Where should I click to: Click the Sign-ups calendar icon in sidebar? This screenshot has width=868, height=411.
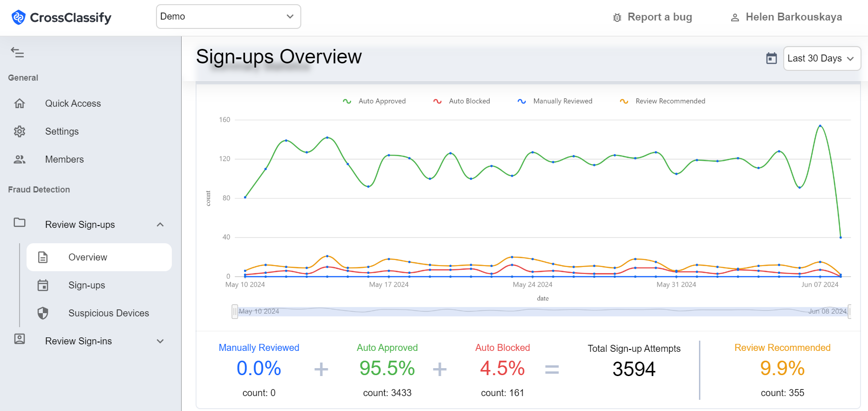point(43,285)
